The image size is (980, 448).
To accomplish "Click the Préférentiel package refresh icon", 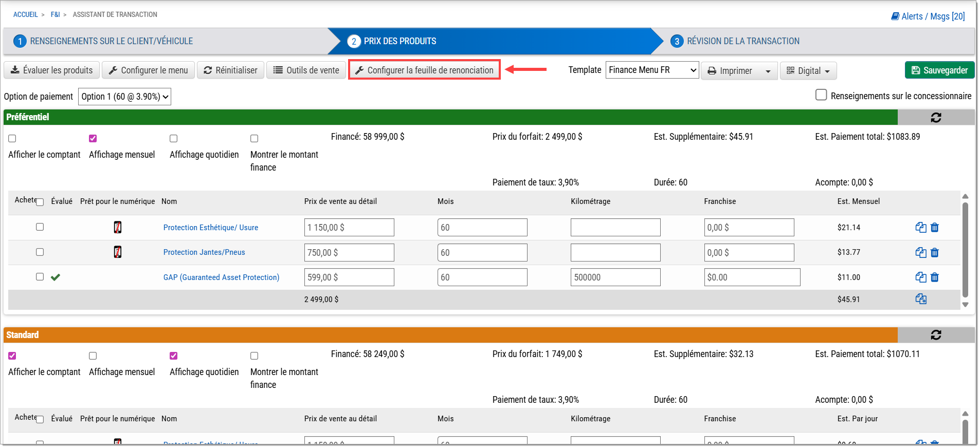I will (x=935, y=118).
